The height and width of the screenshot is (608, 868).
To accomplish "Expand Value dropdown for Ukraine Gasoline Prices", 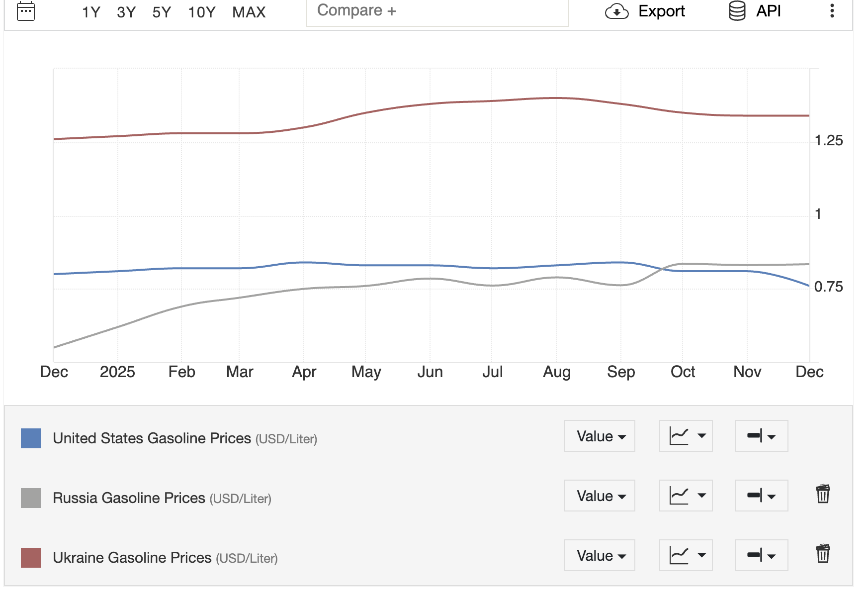I will (599, 556).
